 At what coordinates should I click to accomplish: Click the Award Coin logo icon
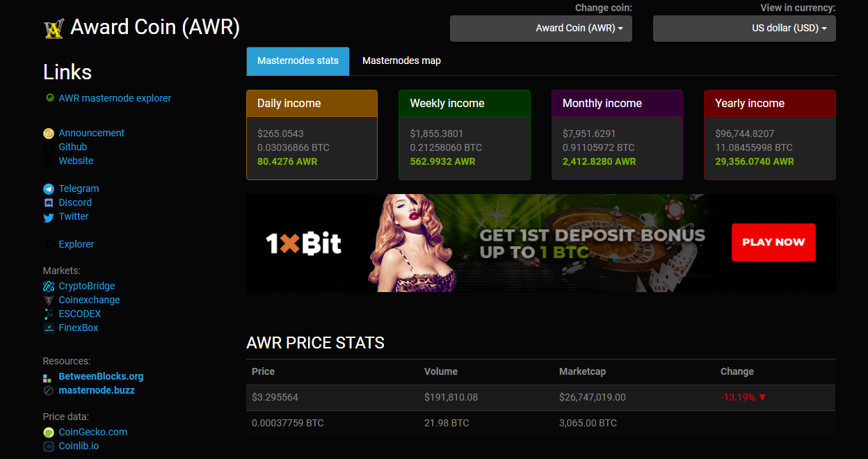tap(54, 29)
